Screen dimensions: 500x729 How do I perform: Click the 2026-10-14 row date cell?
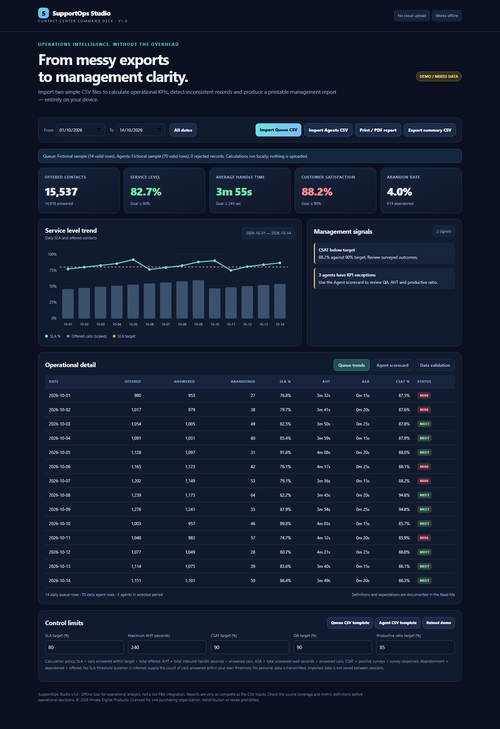[x=60, y=581]
